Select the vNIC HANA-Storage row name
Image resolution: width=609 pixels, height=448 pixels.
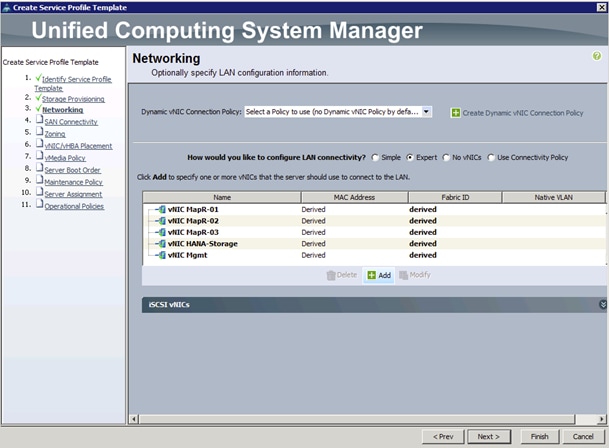pos(202,244)
